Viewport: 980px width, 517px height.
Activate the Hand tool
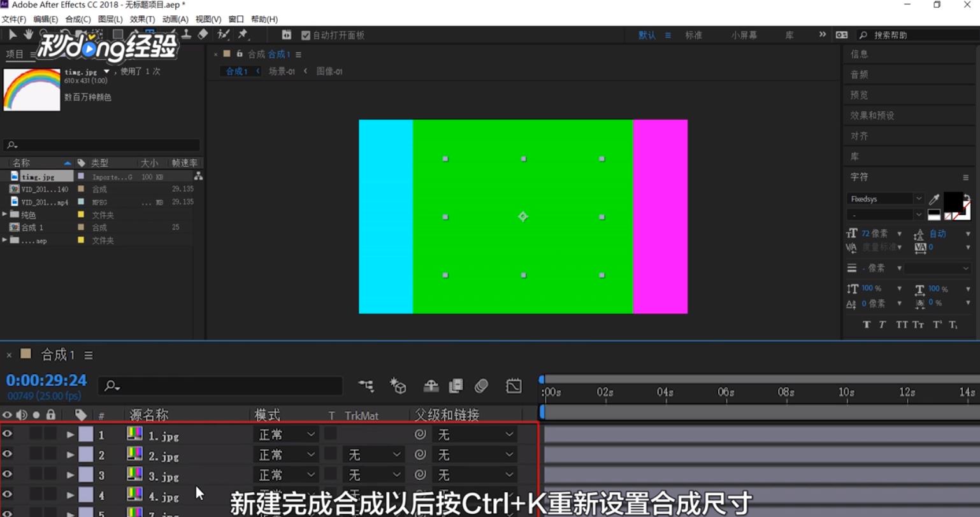pyautogui.click(x=28, y=35)
